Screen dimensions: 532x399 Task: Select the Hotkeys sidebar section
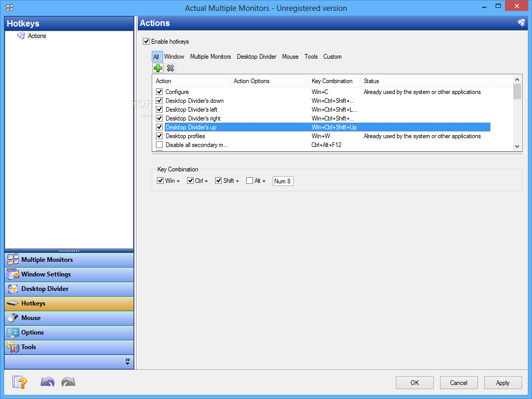(69, 303)
